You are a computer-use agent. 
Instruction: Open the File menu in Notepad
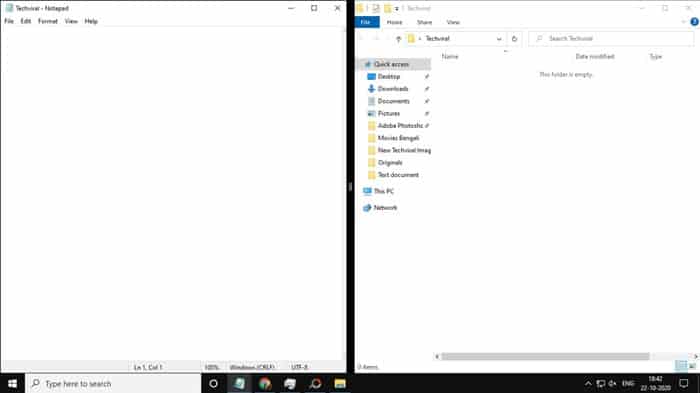pos(9,21)
